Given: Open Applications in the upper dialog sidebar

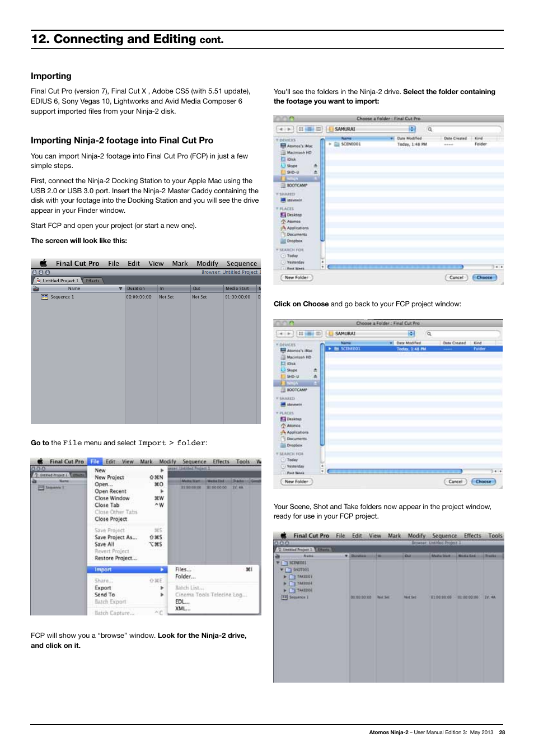Looking at the screenshot, I should [294, 228].
